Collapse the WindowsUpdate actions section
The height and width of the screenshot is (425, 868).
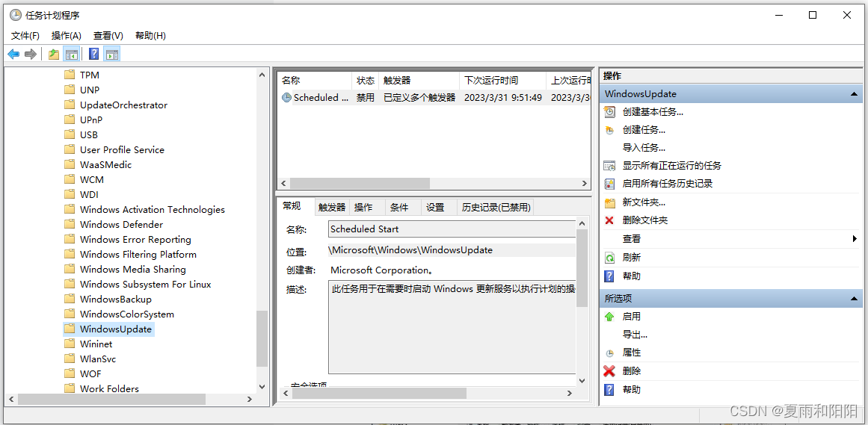point(854,94)
